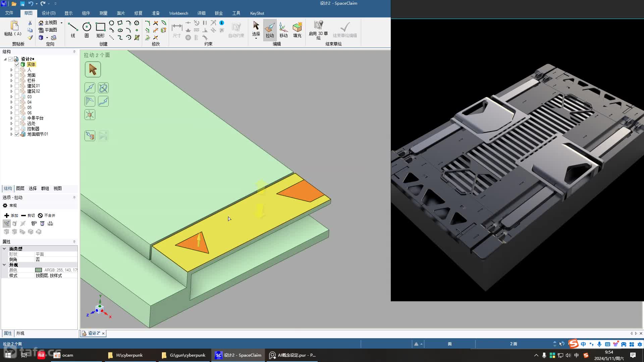
Task: Expand the 人 tree node
Action: point(11,70)
